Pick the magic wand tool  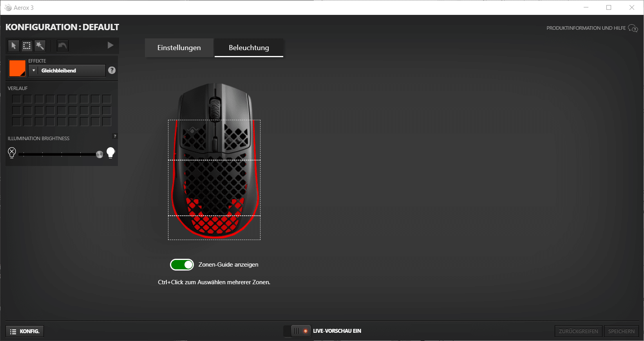(40, 46)
